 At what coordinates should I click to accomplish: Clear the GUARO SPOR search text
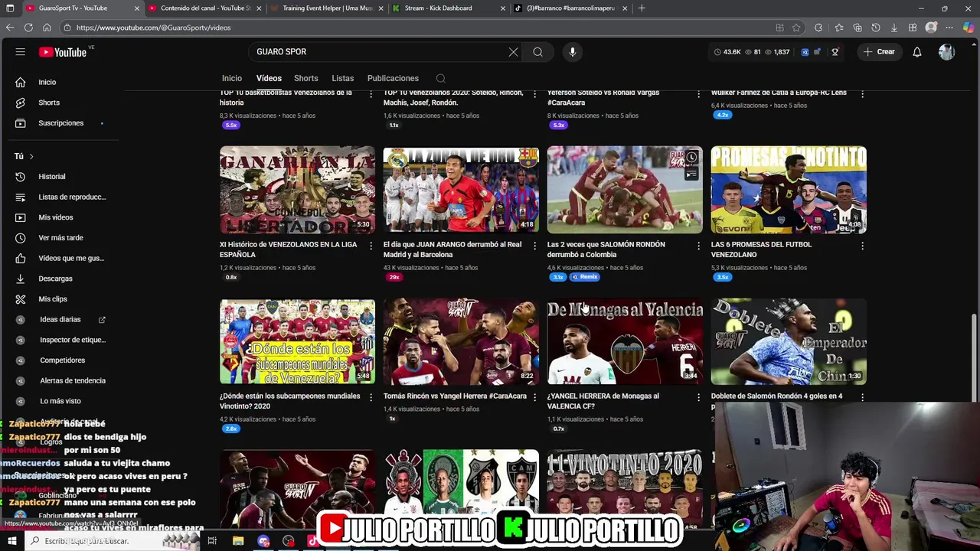513,52
